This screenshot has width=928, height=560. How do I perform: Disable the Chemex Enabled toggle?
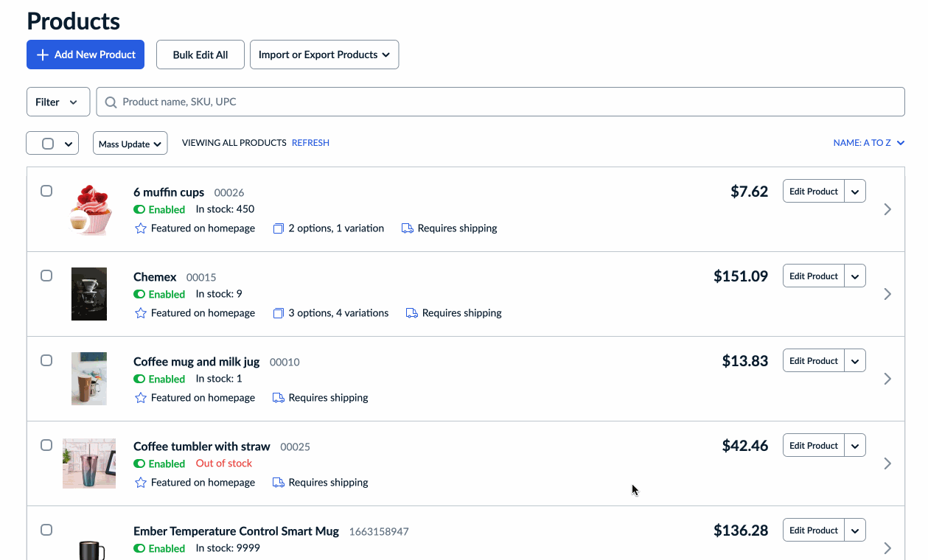click(139, 295)
